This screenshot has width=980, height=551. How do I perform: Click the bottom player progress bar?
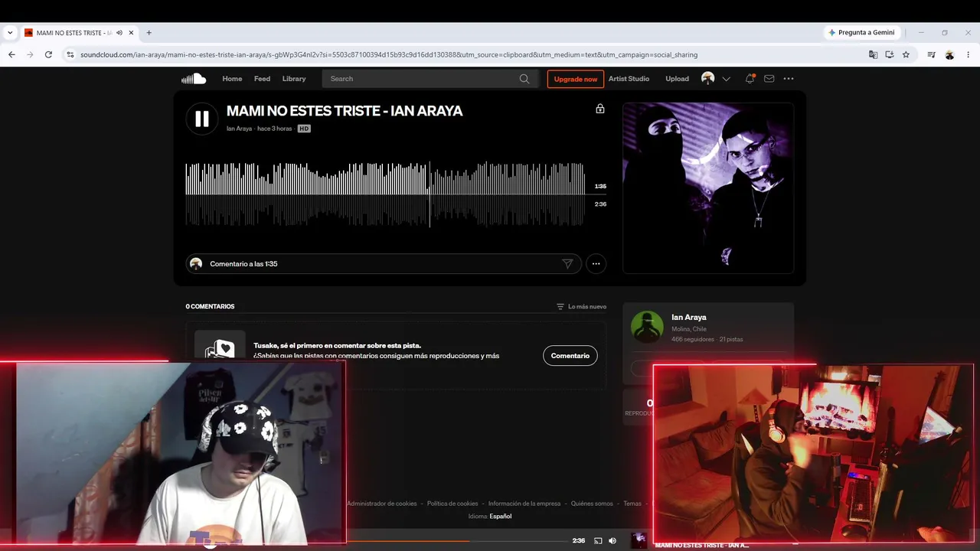pos(456,541)
